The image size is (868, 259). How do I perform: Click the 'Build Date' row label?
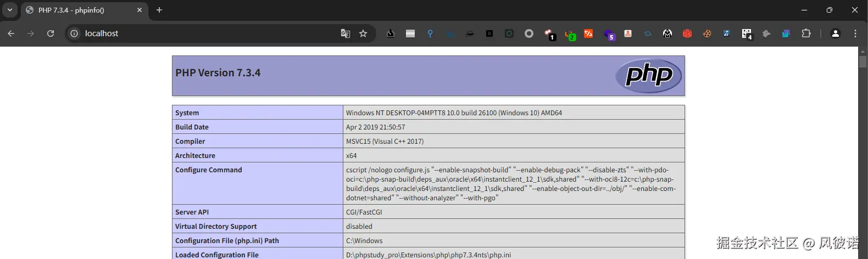(x=192, y=127)
